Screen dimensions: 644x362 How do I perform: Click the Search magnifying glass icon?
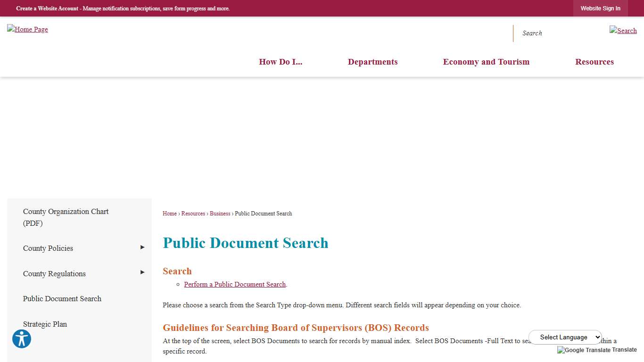(x=623, y=31)
